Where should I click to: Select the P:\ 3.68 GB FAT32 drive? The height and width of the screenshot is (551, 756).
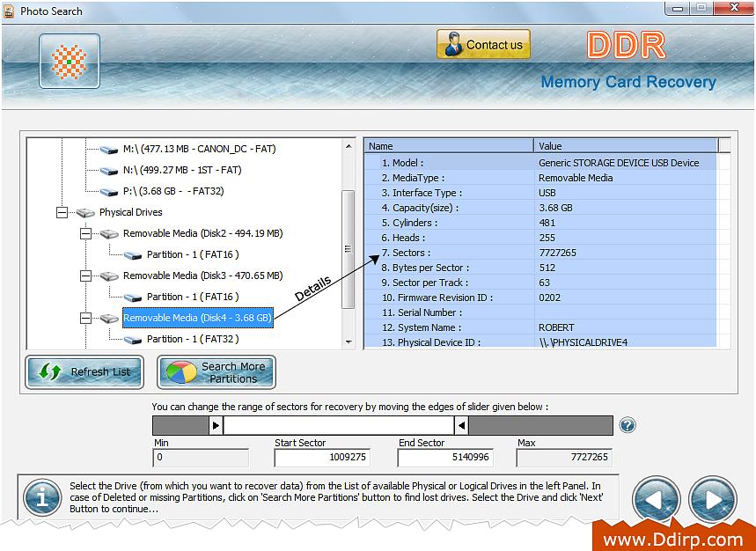[x=173, y=191]
